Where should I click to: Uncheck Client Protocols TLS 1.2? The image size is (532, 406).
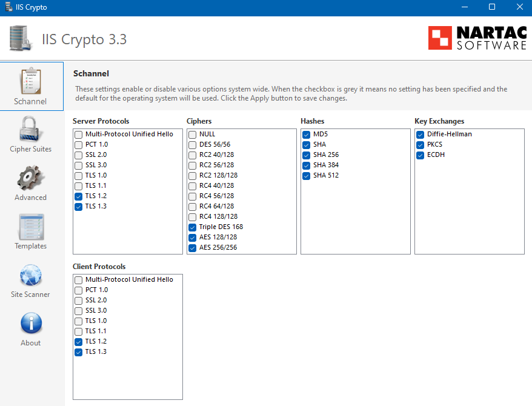(79, 342)
